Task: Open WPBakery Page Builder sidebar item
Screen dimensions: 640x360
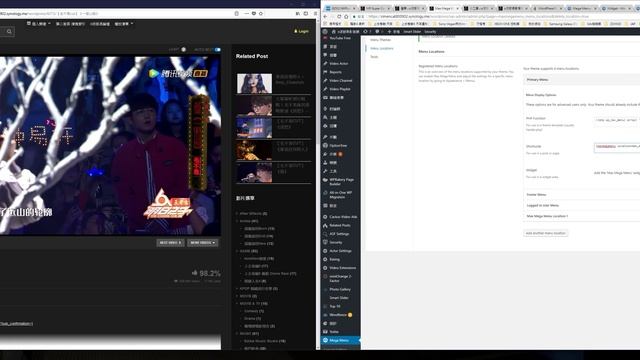Action: coord(341,182)
